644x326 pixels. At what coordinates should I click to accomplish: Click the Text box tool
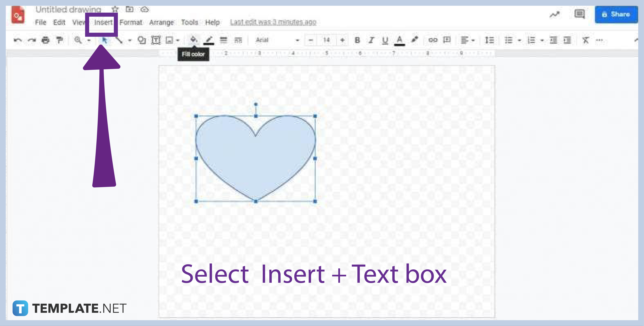point(156,40)
